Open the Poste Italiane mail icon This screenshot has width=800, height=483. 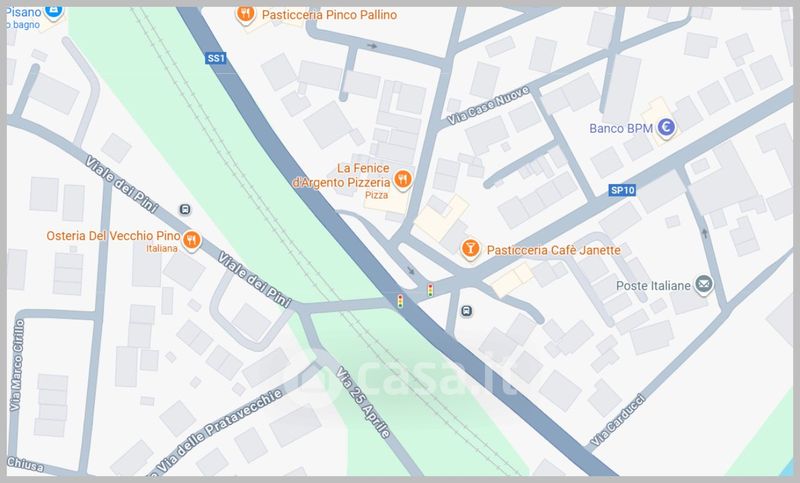click(704, 284)
